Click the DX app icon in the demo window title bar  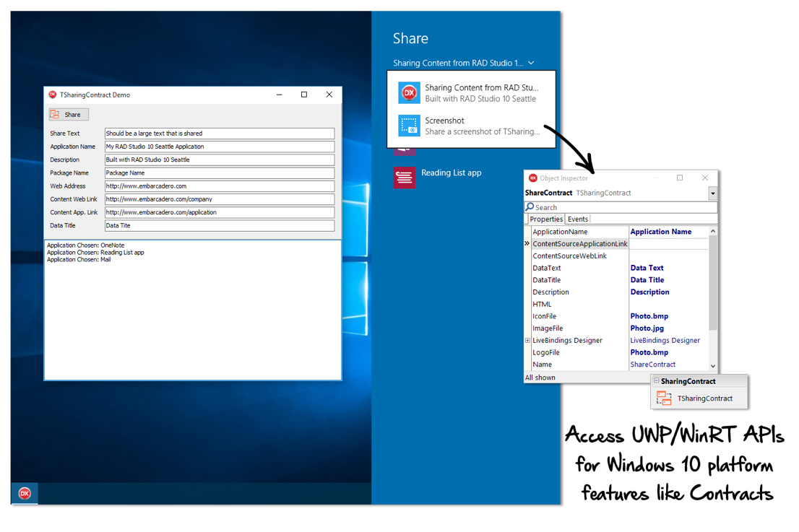(x=53, y=95)
